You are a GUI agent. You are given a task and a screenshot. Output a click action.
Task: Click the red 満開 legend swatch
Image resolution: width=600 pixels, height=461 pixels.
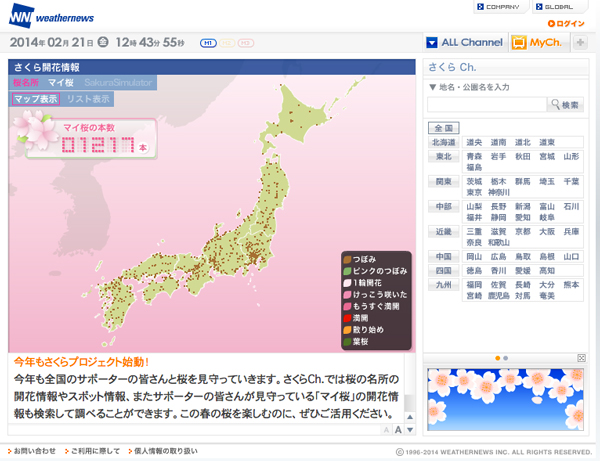tap(346, 317)
